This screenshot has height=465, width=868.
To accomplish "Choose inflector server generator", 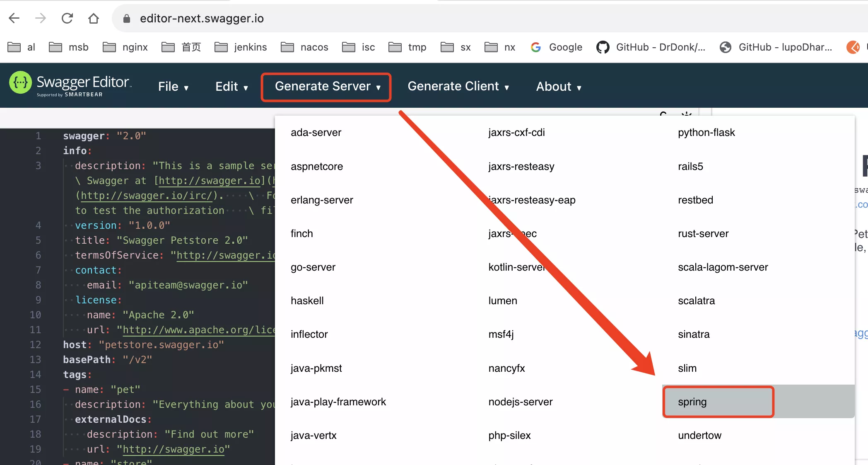I will coord(309,334).
